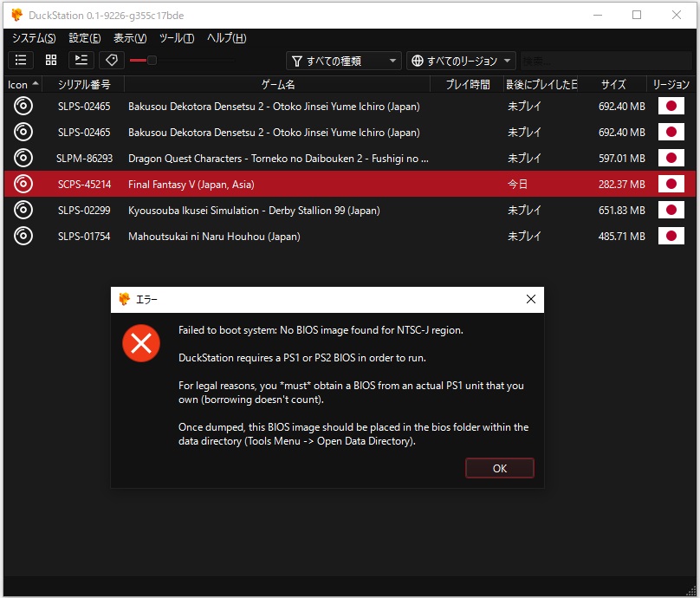Toggle merge disc sets list icon
700x598 pixels.
tap(81, 60)
